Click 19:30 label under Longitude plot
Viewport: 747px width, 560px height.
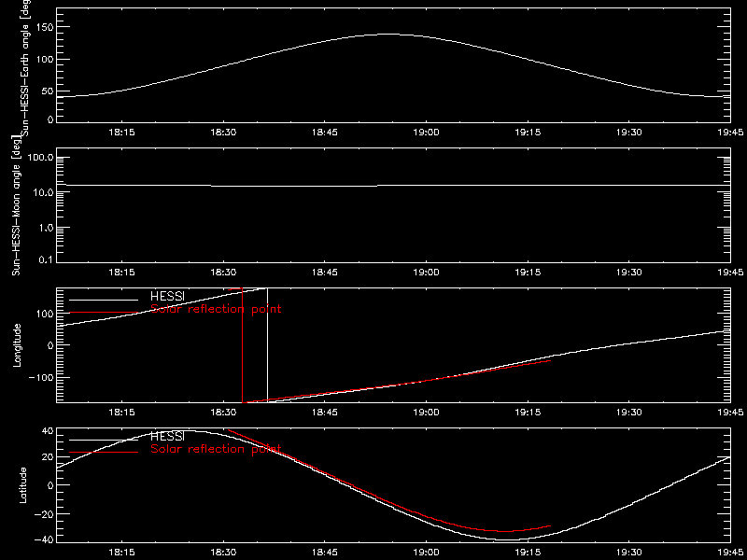(628, 413)
